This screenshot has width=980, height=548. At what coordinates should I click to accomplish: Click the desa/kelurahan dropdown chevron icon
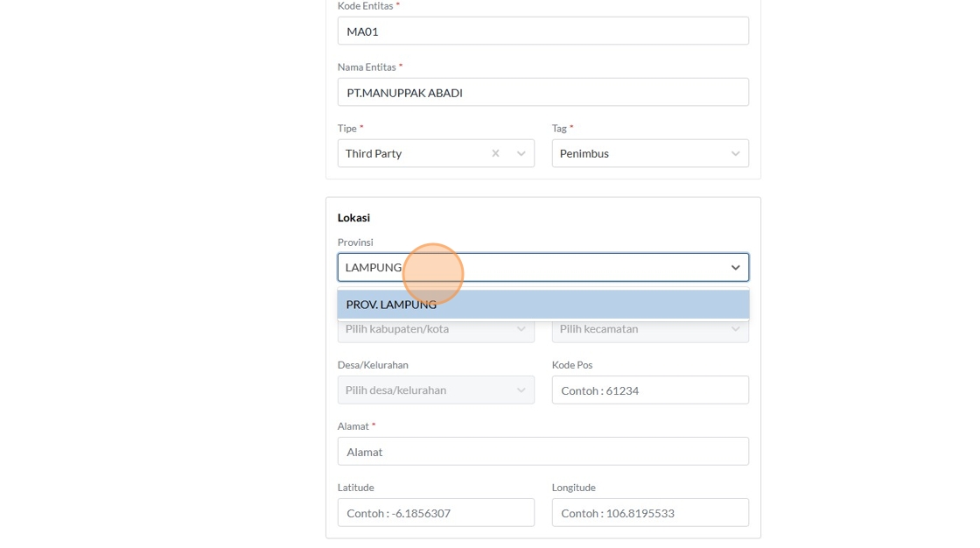521,390
